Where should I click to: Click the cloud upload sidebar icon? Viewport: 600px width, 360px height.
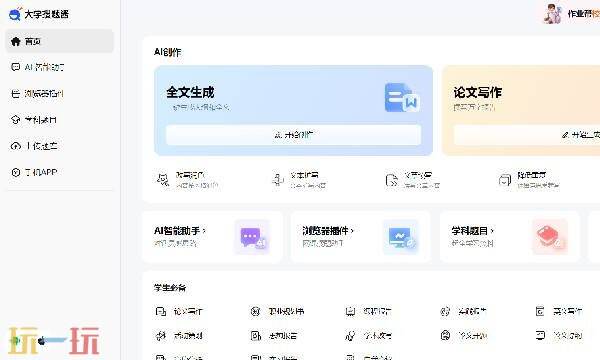15,146
